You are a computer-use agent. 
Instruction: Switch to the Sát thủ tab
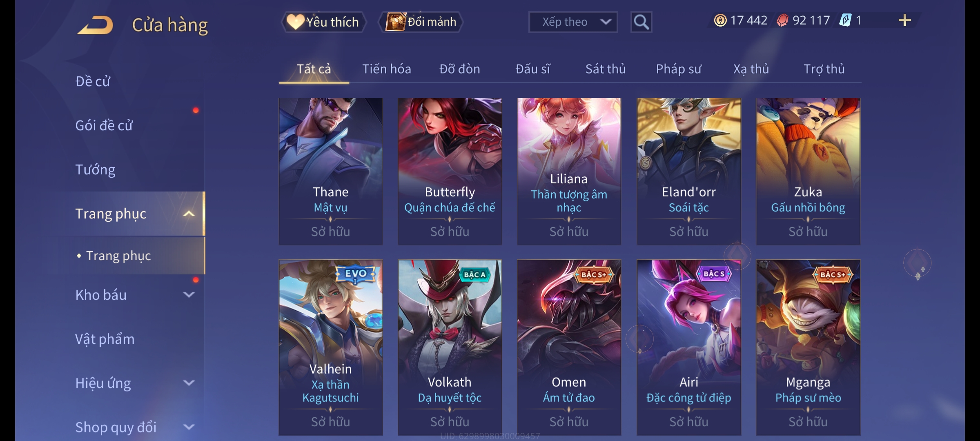(x=605, y=69)
